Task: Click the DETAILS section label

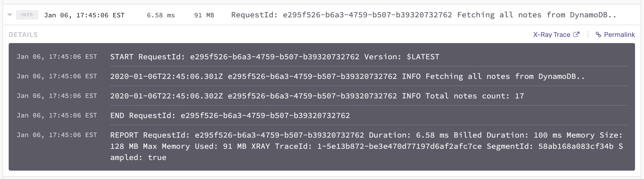Action: [23, 35]
